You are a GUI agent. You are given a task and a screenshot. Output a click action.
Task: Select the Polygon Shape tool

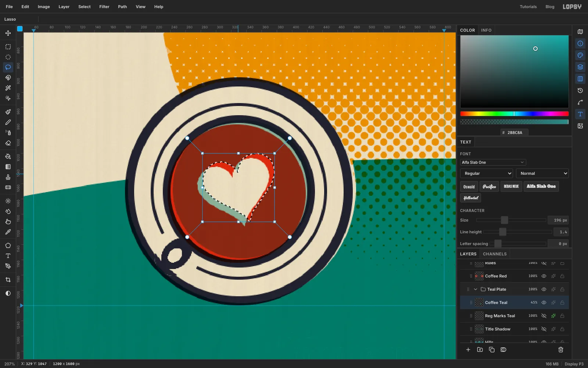pyautogui.click(x=8, y=245)
